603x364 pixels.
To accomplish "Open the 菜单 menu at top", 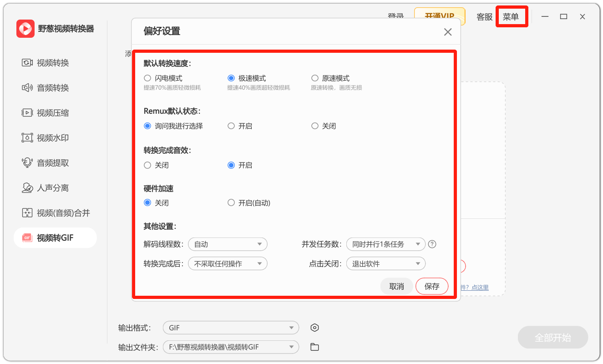I will [x=511, y=17].
